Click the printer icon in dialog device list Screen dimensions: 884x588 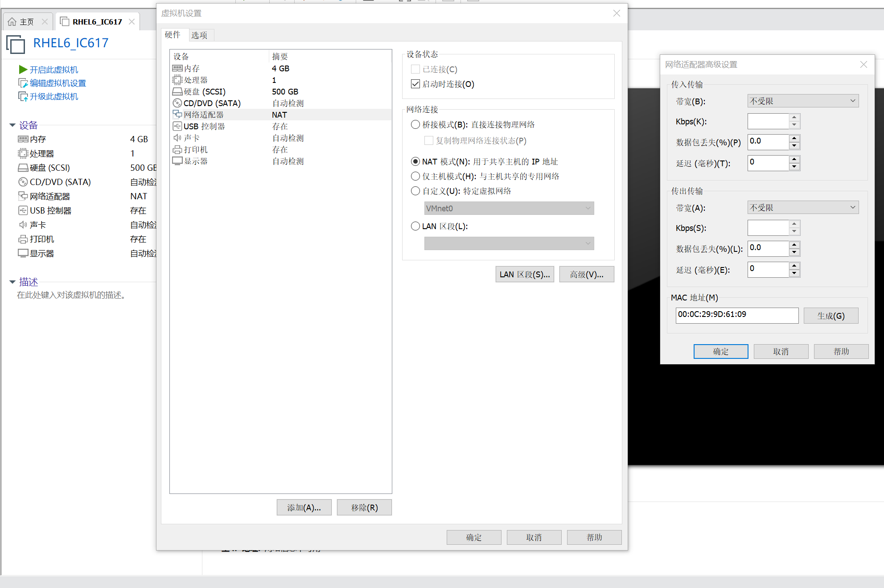pyautogui.click(x=177, y=149)
